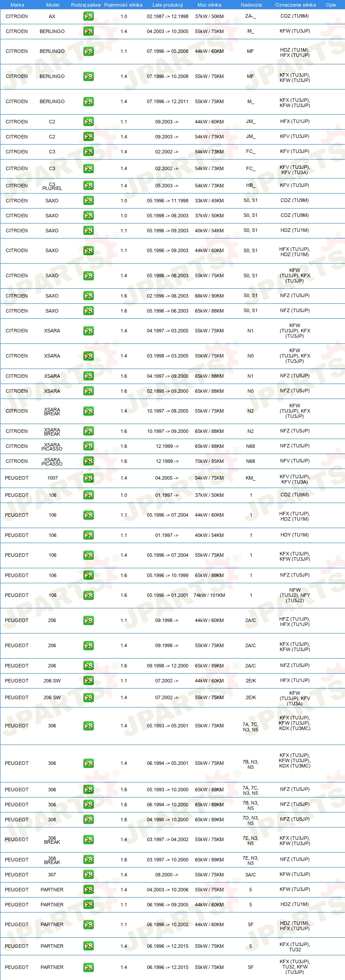Click fuel icon for Xsara Picasso 70kW / 95KM
This screenshot has width=345, height=980.
coord(88,461)
